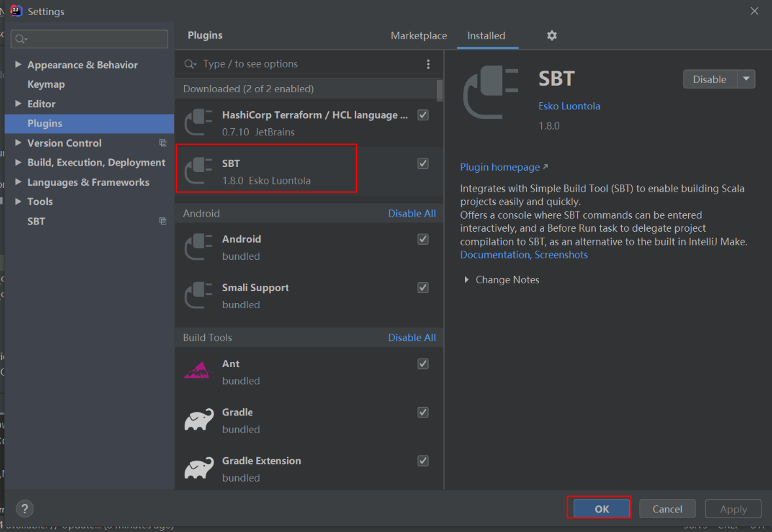This screenshot has width=772, height=532.
Task: Open the Esko Luontola vendor link
Action: [x=569, y=106]
